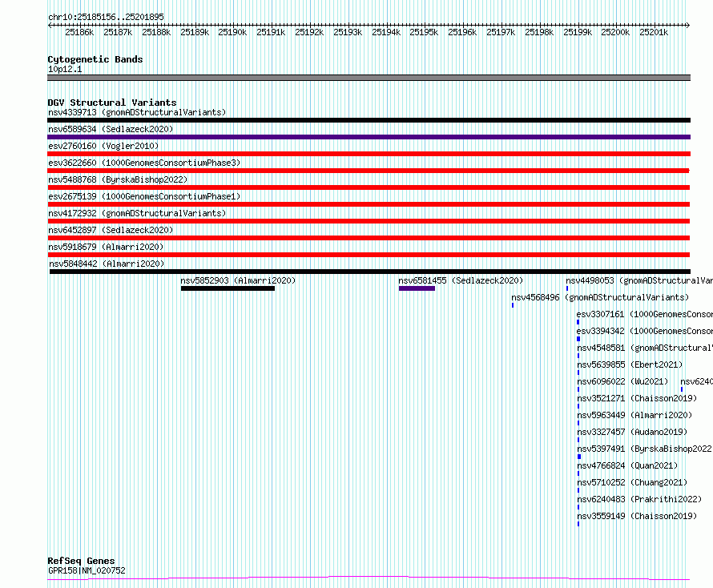
Task: Open variant nsv5848442 (Almarri2020)
Action: (107, 264)
